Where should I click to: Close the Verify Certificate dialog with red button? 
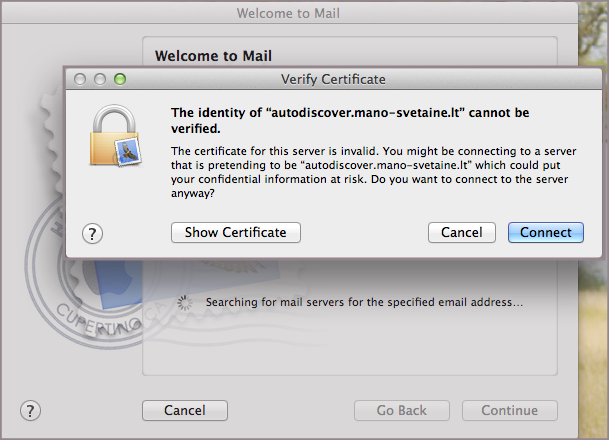[80, 79]
